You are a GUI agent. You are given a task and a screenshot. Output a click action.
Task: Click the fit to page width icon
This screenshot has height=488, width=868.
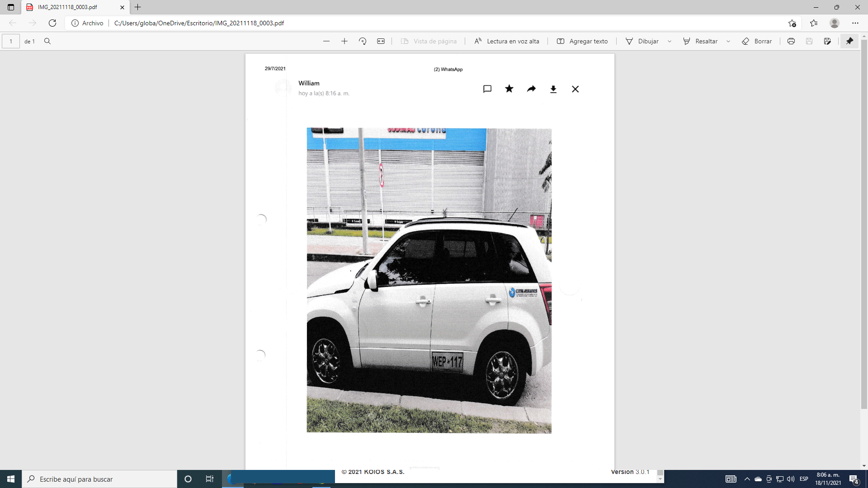tap(381, 41)
